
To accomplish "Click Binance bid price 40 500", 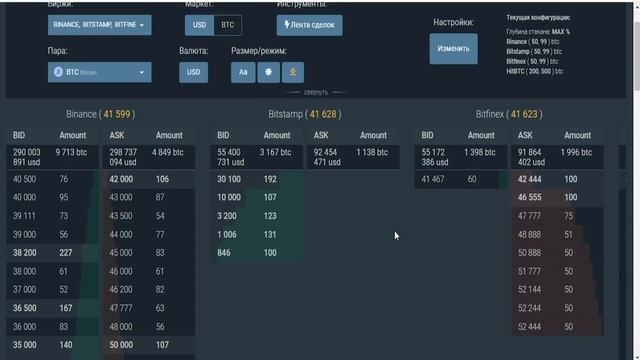I will pos(24,179).
